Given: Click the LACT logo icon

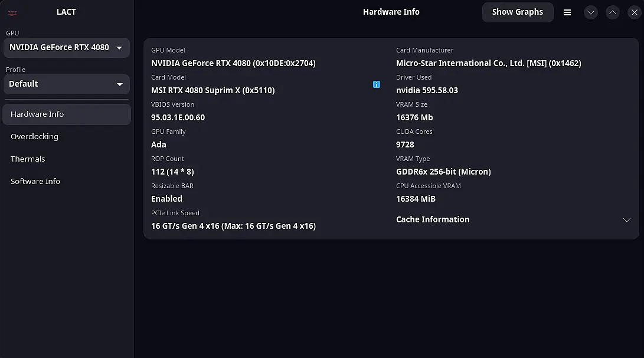Looking at the screenshot, I should pos(12,12).
